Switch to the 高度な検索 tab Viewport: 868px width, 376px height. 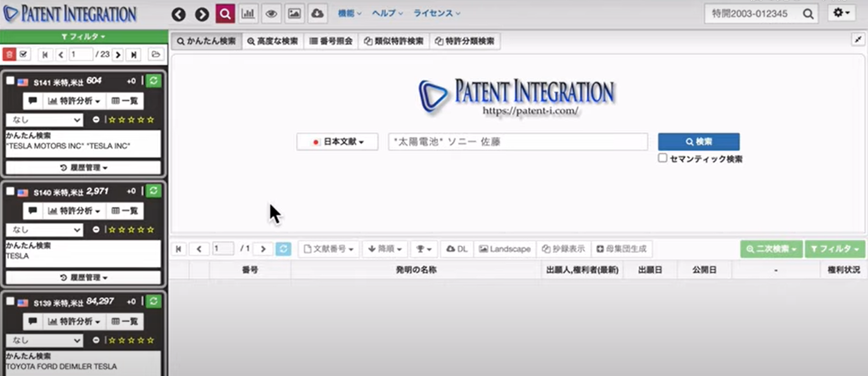pos(273,41)
